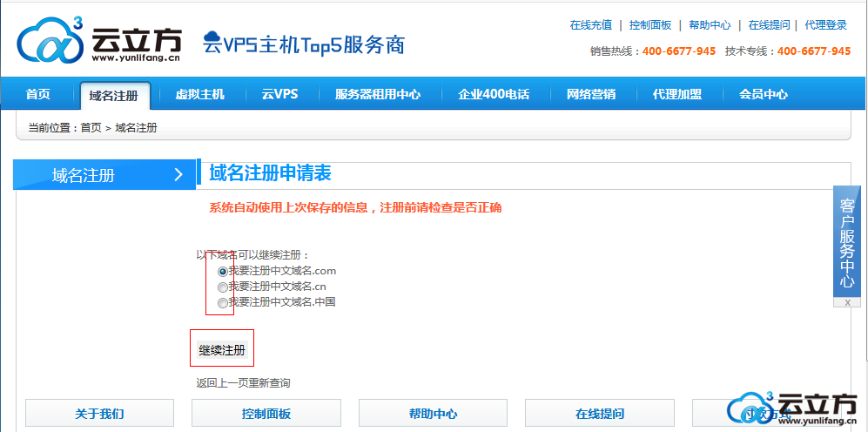This screenshot has height=432, width=868.
Task: Click 返回上一页重新查询 link
Action: click(243, 383)
